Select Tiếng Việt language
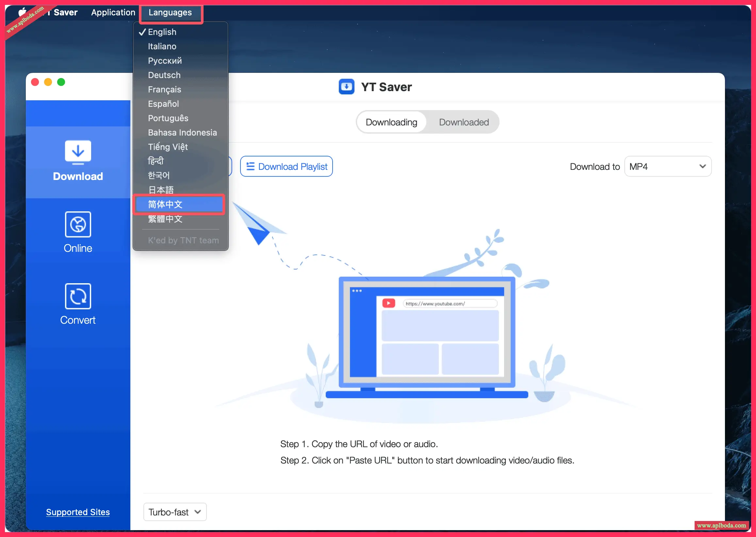 pyautogui.click(x=181, y=147)
